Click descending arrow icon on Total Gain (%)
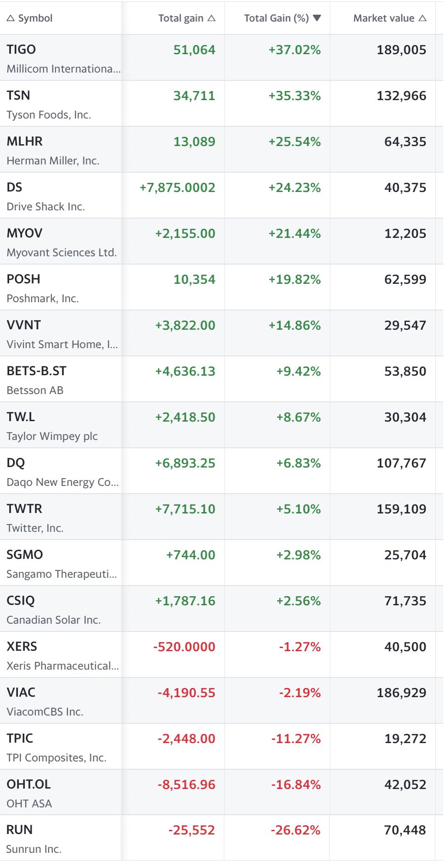445x868 pixels. coord(316,18)
